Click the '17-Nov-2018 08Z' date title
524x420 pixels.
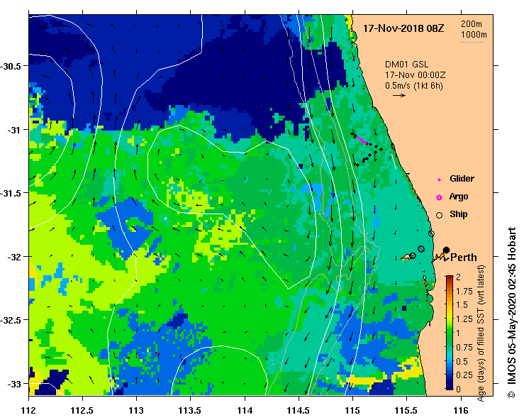(x=403, y=28)
